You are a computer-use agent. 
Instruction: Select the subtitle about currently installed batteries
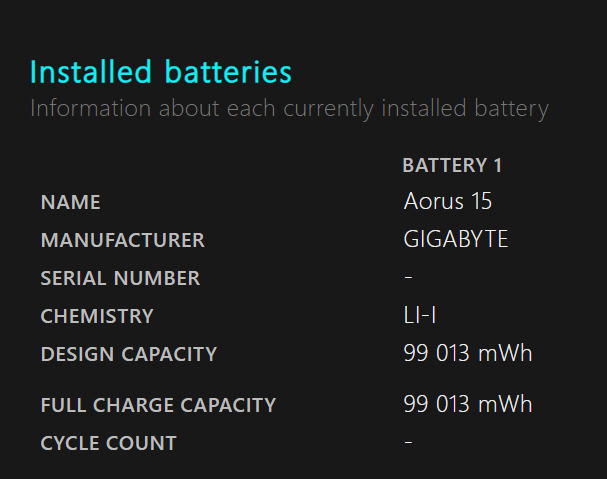pyautogui.click(x=289, y=108)
